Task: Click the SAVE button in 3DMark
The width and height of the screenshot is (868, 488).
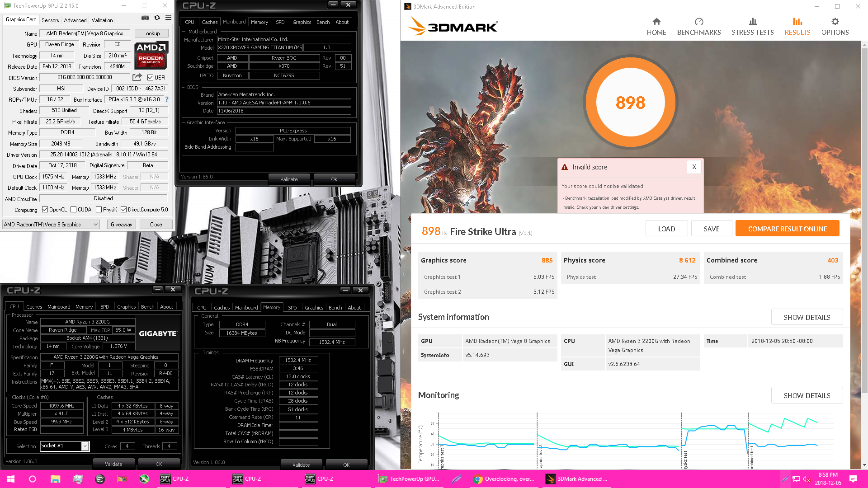Action: [712, 229]
